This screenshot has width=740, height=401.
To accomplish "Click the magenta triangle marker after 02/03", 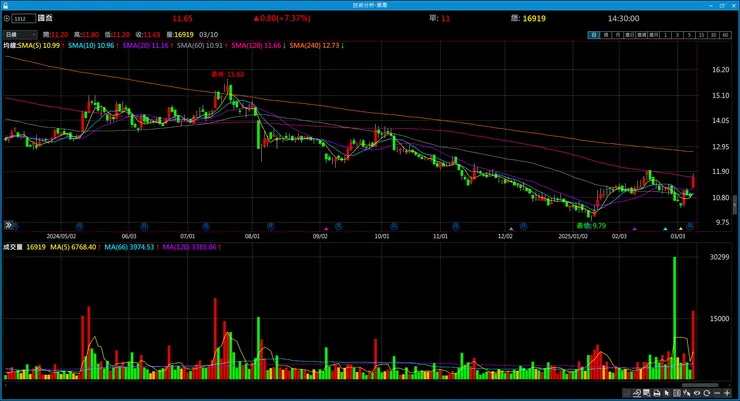I will (635, 229).
